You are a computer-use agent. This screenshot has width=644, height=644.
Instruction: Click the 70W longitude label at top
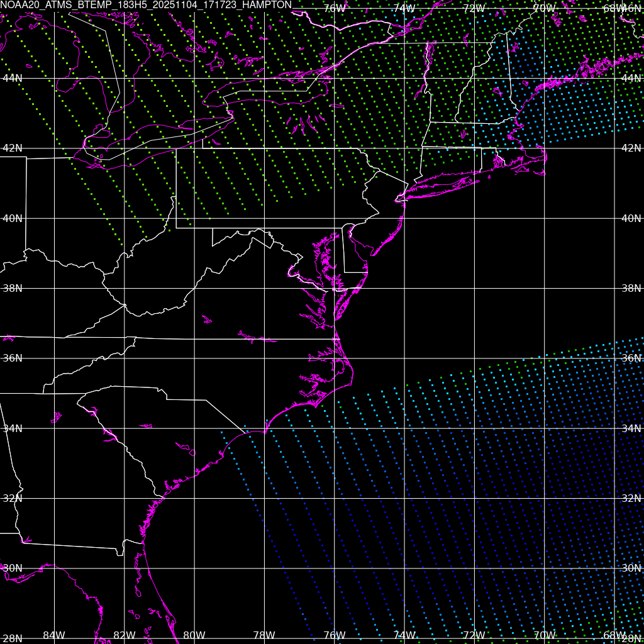544,8
